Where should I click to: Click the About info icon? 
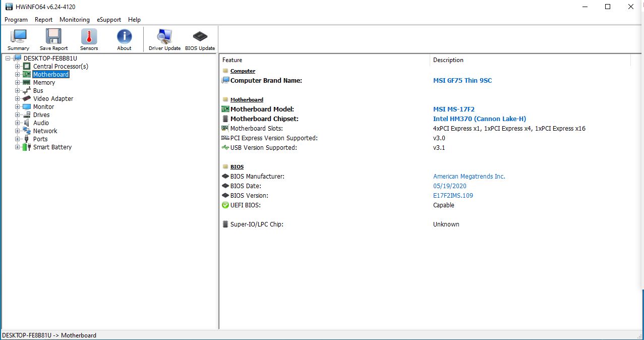coord(124,36)
